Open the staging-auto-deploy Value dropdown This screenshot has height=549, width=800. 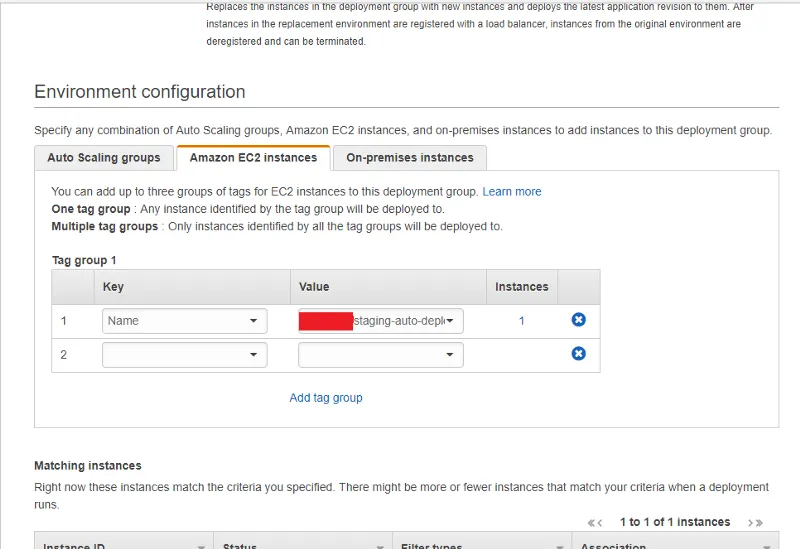tap(380, 321)
